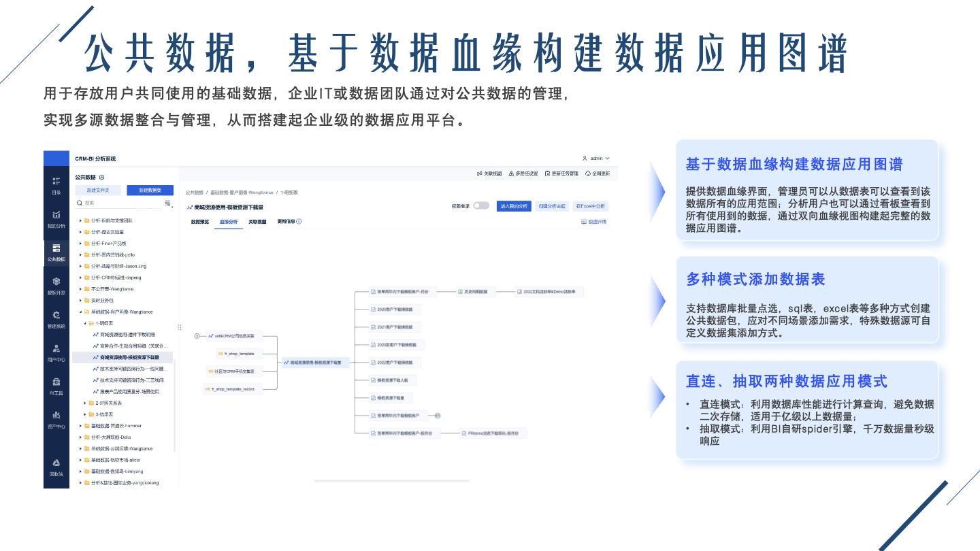Switch to the 关联视图 tab

(x=257, y=222)
